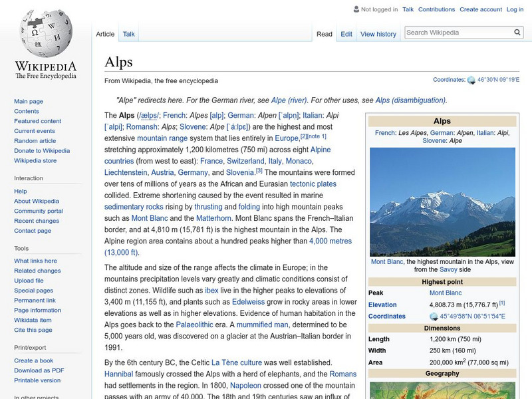Follow the La Tène culture link
This screenshot has width=532, height=399.
(237, 362)
